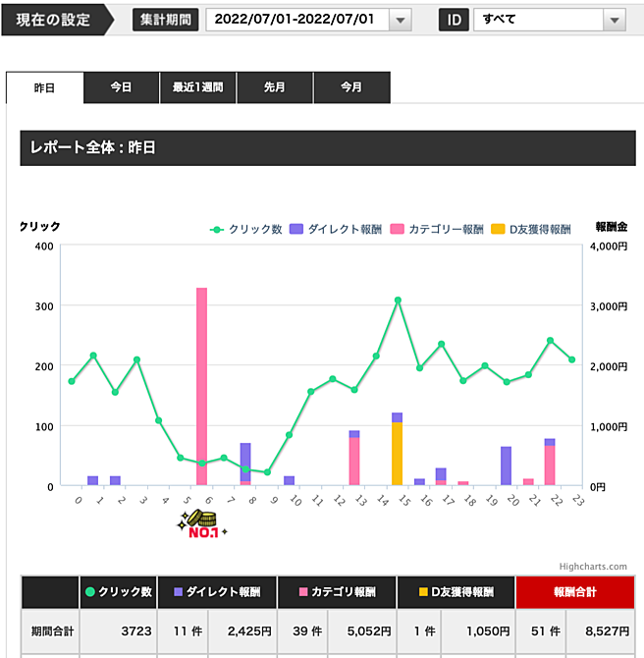Image resolution: width=644 pixels, height=658 pixels.
Task: Click the 1,050円 D友獲得報酬 amount
Action: point(488,631)
